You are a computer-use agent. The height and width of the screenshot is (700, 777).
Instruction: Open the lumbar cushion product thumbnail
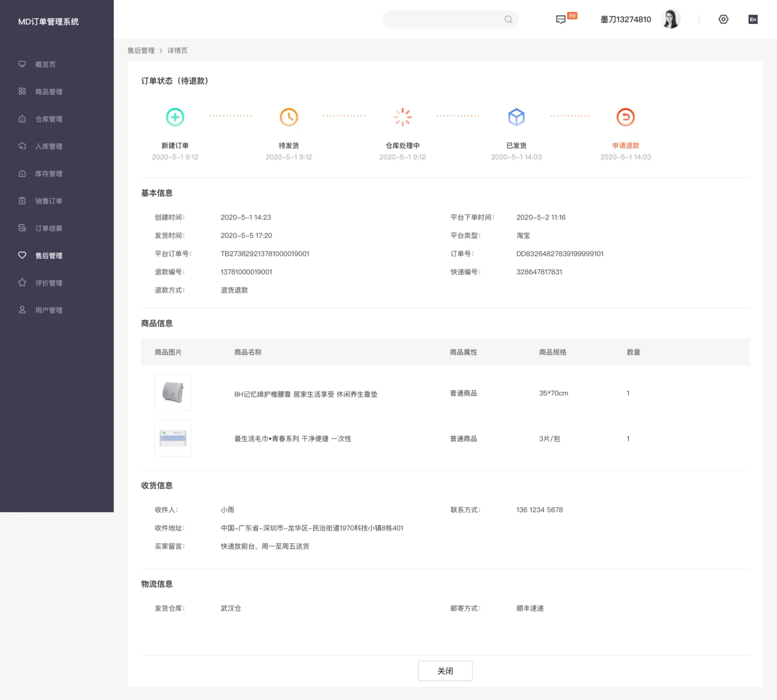click(x=173, y=393)
